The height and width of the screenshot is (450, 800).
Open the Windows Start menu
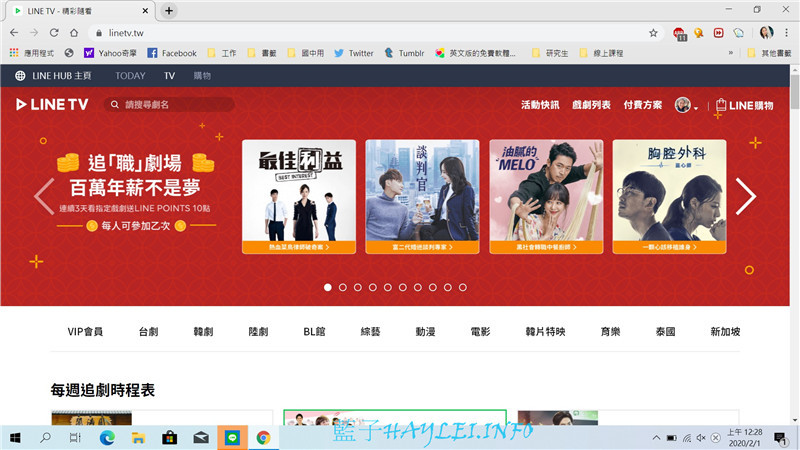(15, 438)
